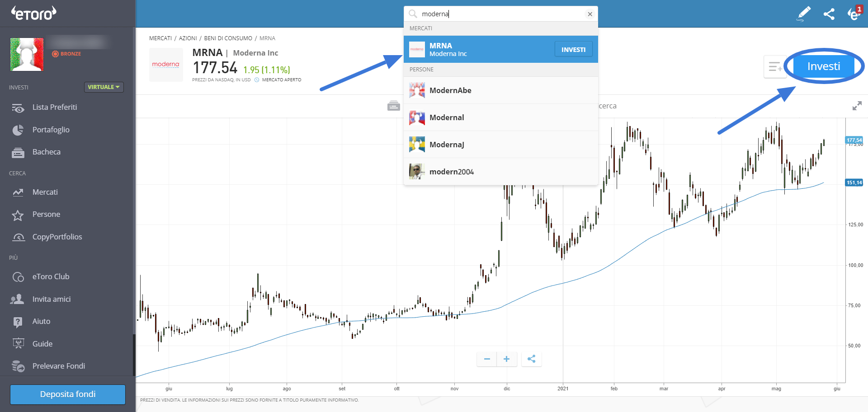Open CopyPortfolios from the sidebar
Viewport: 868px width, 412px height.
point(57,237)
